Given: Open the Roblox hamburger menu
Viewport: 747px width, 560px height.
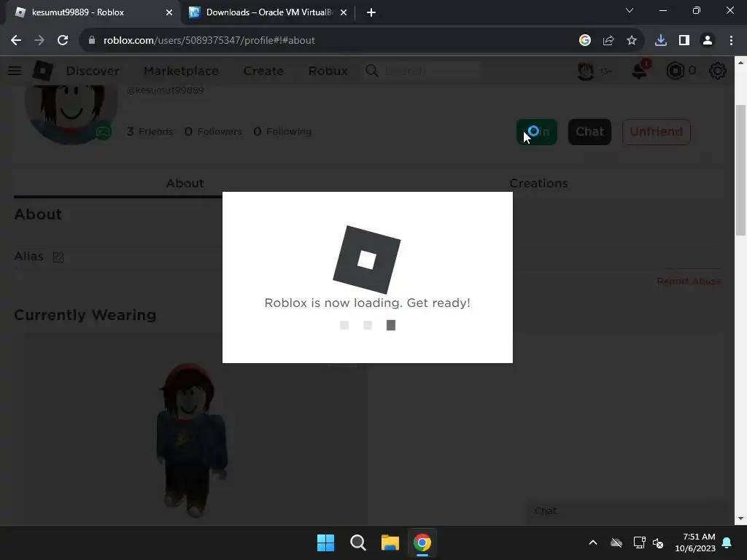Looking at the screenshot, I should click(x=15, y=71).
